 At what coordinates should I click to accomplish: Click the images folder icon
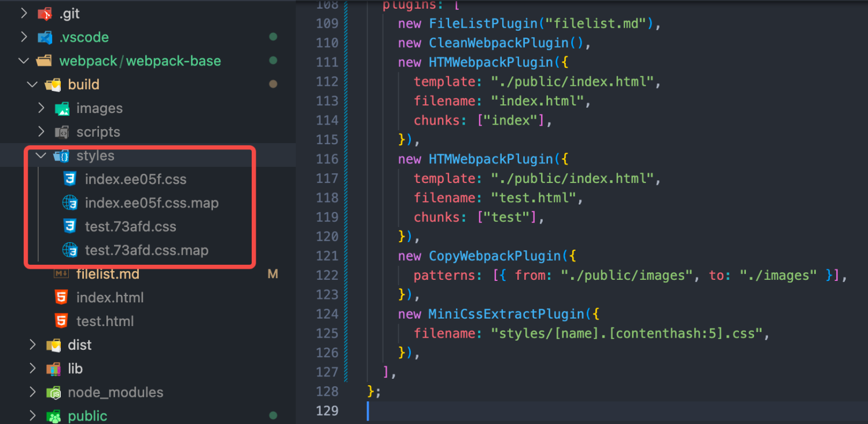pyautogui.click(x=61, y=108)
